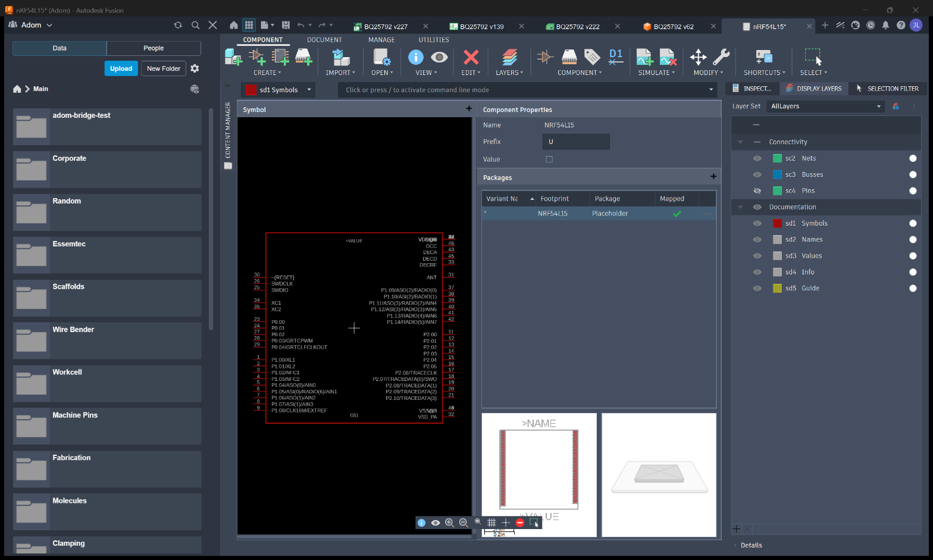Click the new footprint chip icon

(303, 57)
